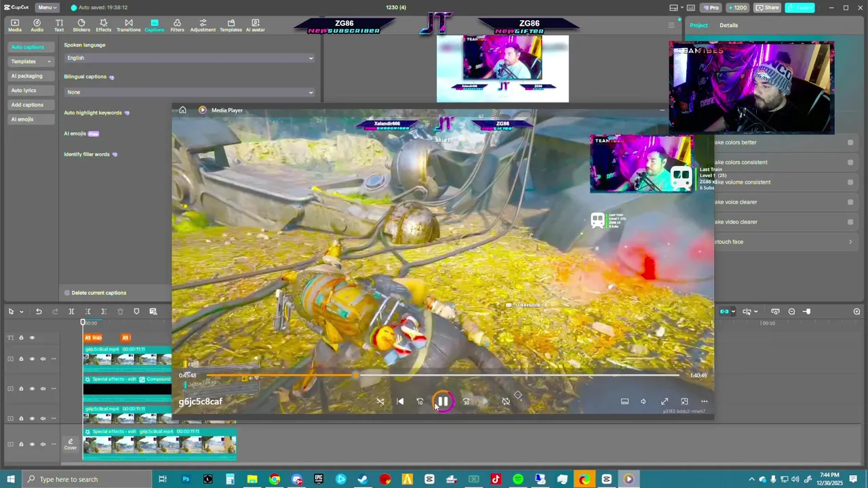
Task: Open the AI avatar panel icon
Action: [x=256, y=25]
